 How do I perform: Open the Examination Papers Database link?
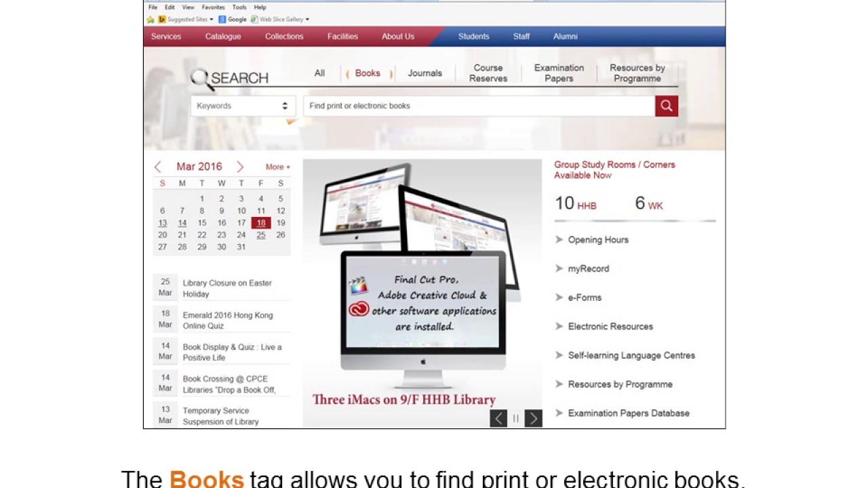tap(629, 413)
